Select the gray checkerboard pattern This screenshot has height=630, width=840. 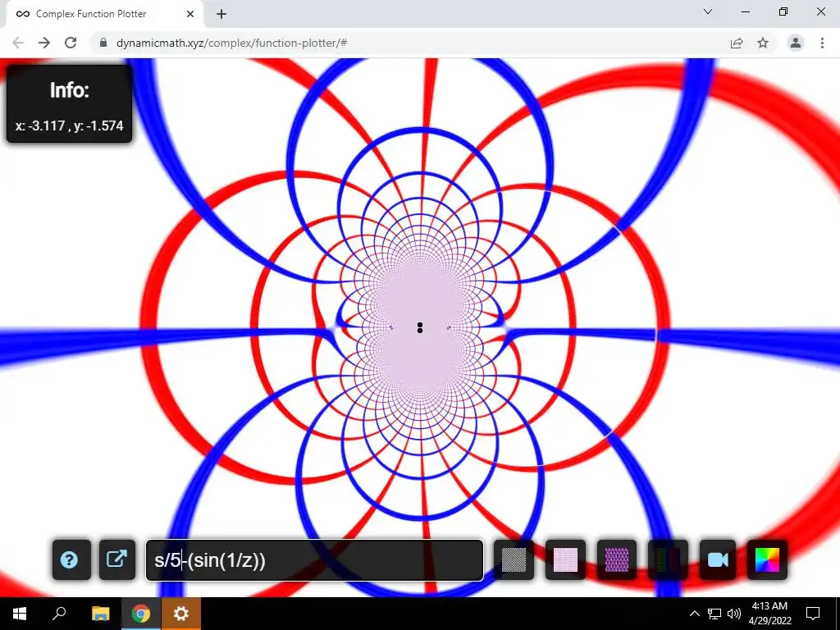point(514,559)
